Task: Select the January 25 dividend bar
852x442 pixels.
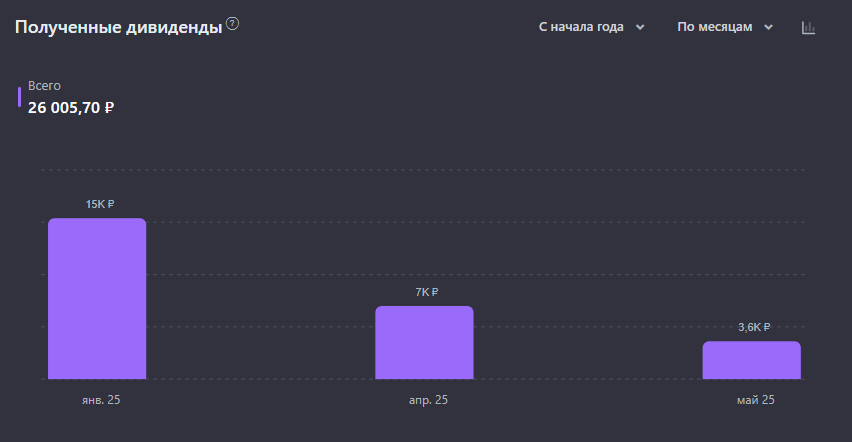Action: (97, 298)
